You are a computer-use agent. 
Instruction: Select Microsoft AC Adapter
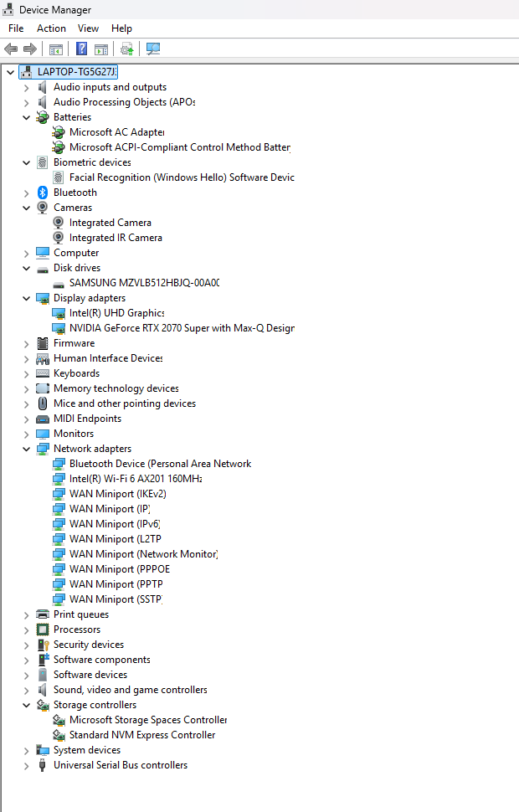click(116, 132)
